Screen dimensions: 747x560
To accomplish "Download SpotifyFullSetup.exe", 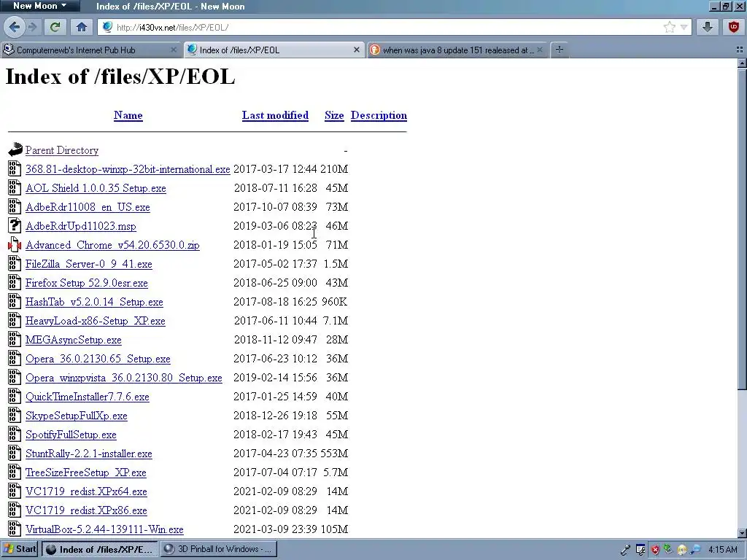I will [x=71, y=435].
